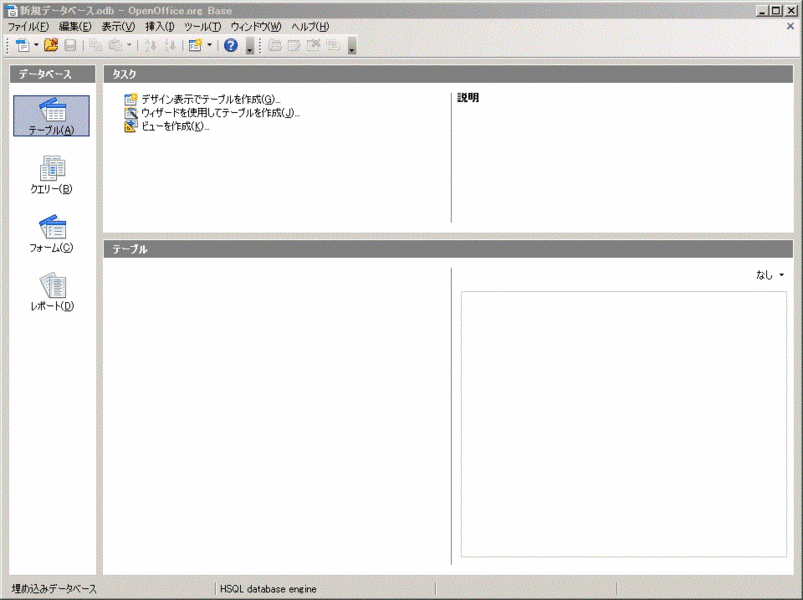803x600 pixels.
Task: Expand the second toolbar overflow options arrow
Action: pos(352,46)
